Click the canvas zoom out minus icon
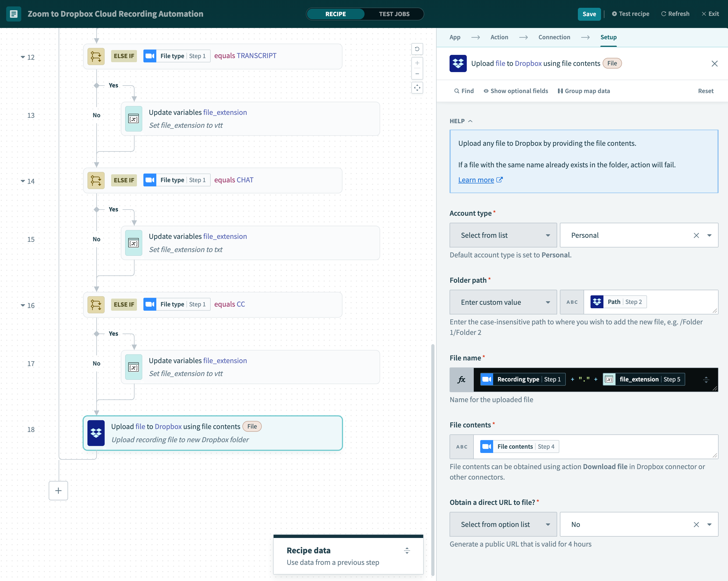Screen dimensions: 728x581 coord(417,74)
